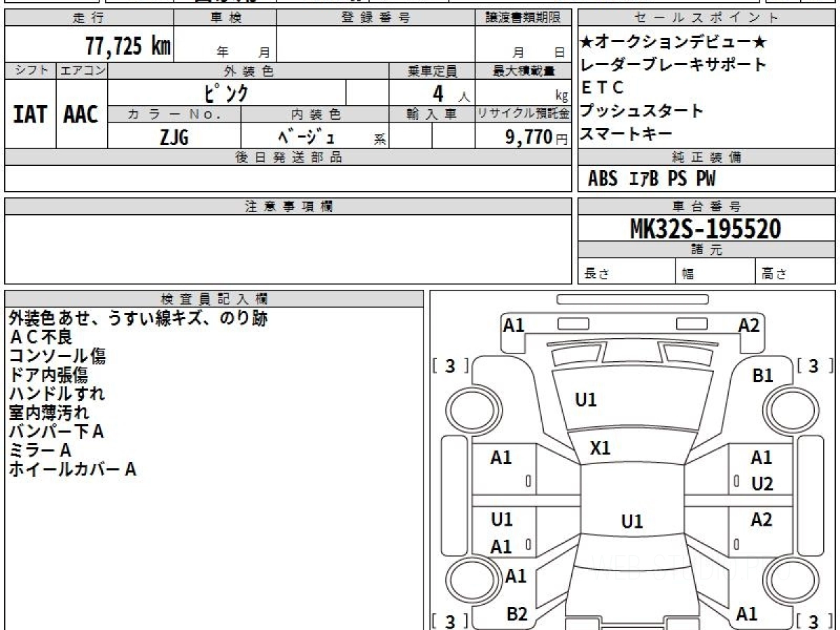Click the B1 mark on the diagram

[762, 376]
